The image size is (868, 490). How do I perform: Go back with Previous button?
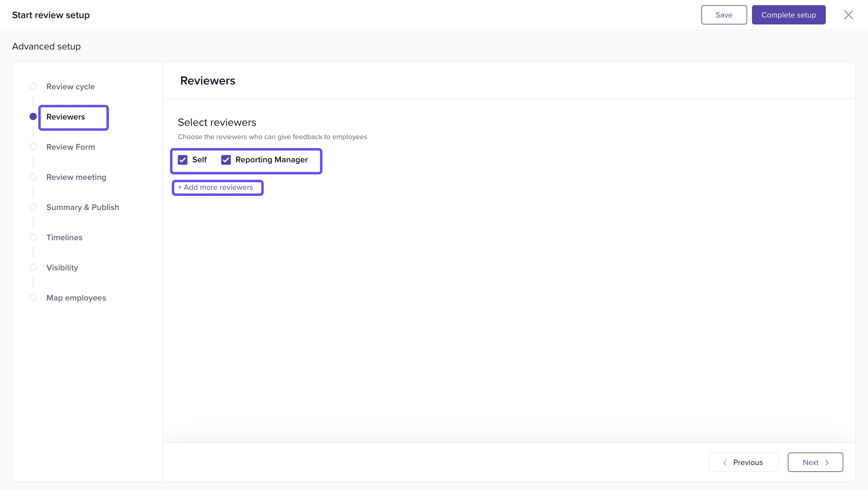click(x=743, y=462)
